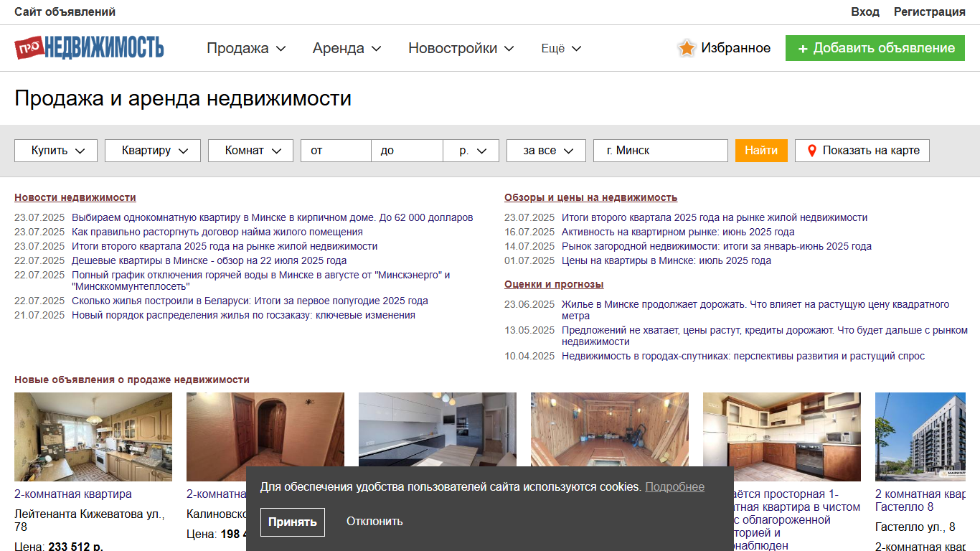Open the Купить deal type dropdown
This screenshot has width=980, height=551.
[56, 151]
